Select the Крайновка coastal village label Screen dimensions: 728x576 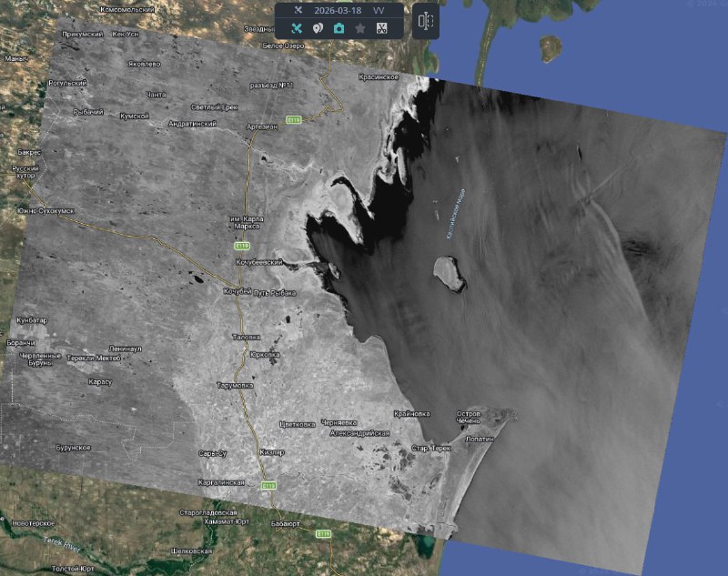pyautogui.click(x=411, y=413)
